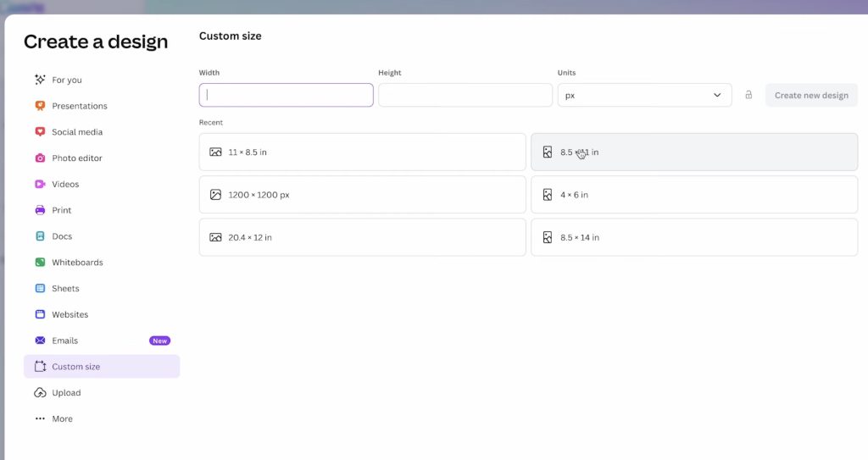This screenshot has width=868, height=460.
Task: Click the For you sparkle icon
Action: 40,80
